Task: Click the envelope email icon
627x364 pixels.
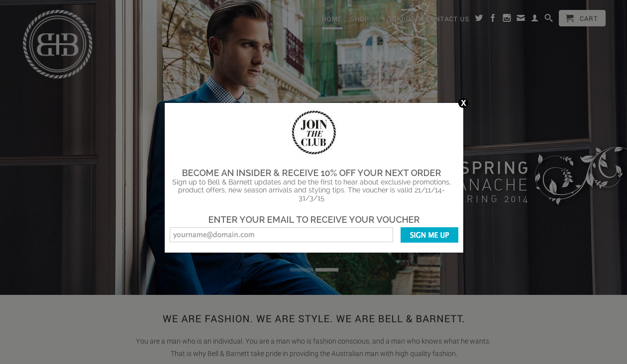Action: (521, 18)
